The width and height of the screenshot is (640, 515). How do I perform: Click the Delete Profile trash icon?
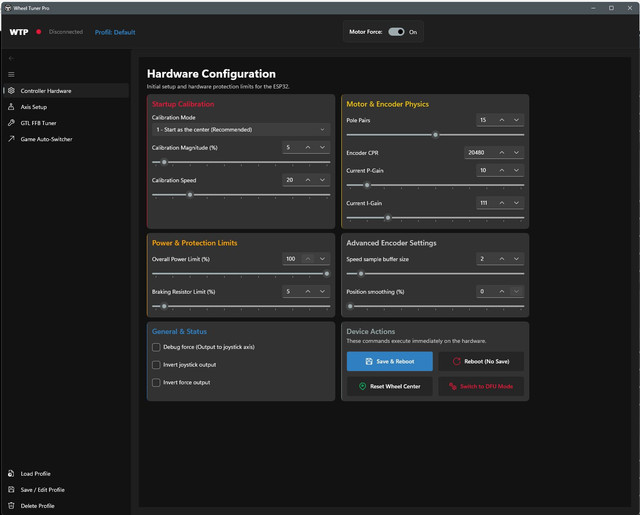(x=11, y=506)
